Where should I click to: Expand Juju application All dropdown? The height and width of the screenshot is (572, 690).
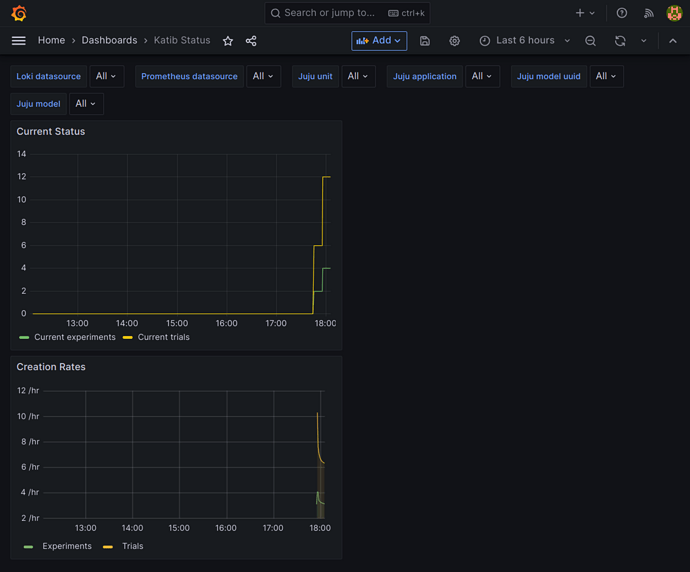point(482,76)
